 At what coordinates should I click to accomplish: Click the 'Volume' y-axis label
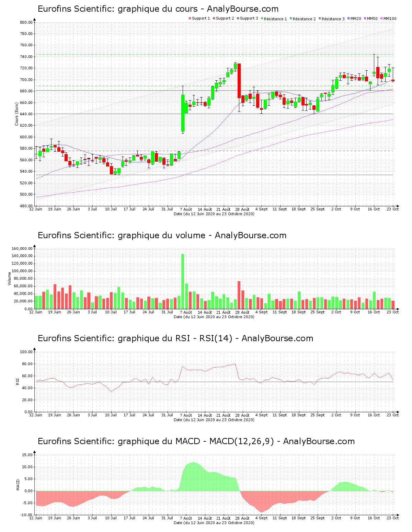(10, 278)
